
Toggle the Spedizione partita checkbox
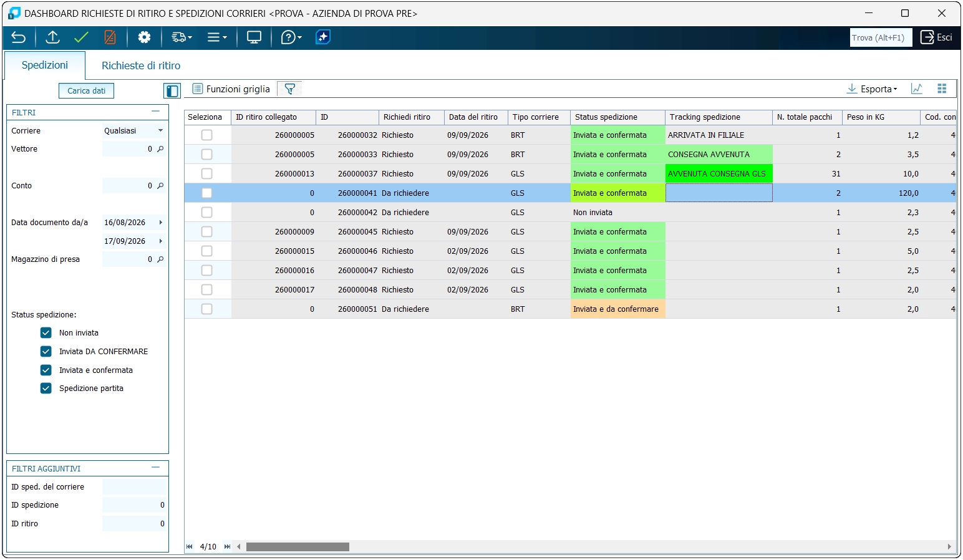(46, 389)
